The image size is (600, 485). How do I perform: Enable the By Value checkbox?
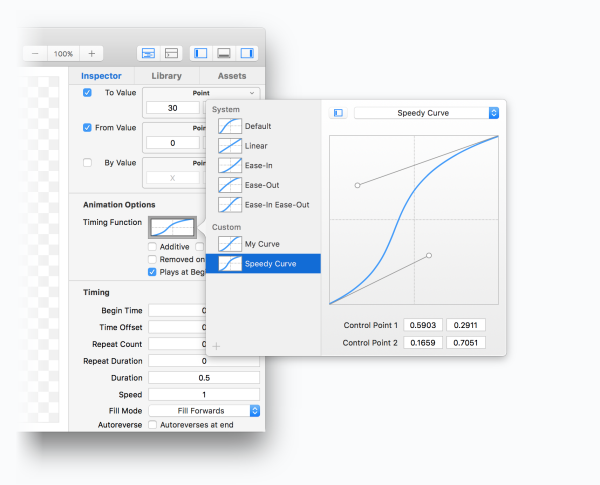[x=87, y=162]
